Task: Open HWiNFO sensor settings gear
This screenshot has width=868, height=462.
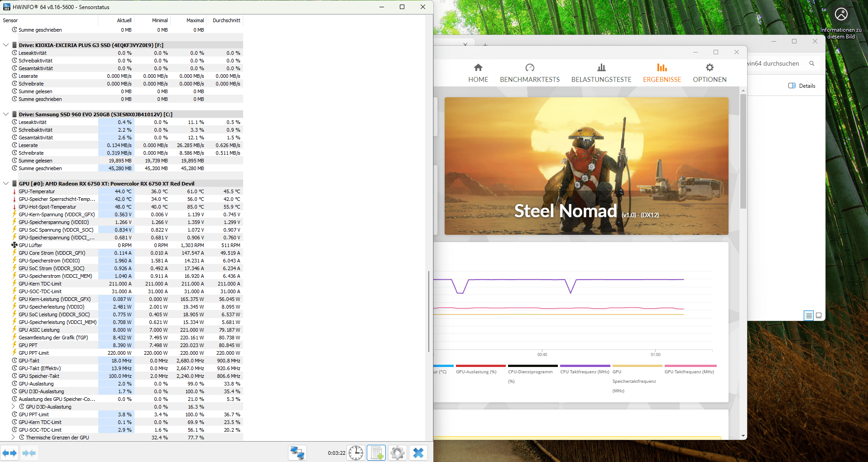Action: pyautogui.click(x=397, y=452)
